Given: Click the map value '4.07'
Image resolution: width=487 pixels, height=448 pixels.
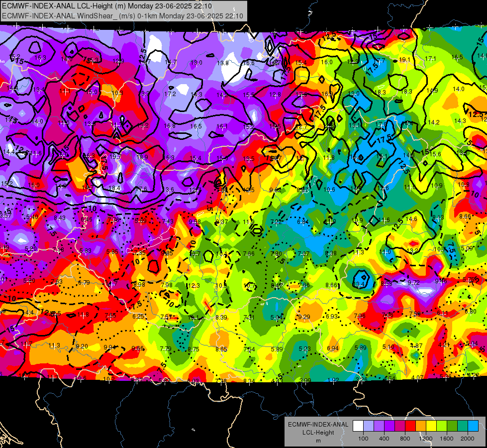Looking at the screenshot, I should pos(417,377).
